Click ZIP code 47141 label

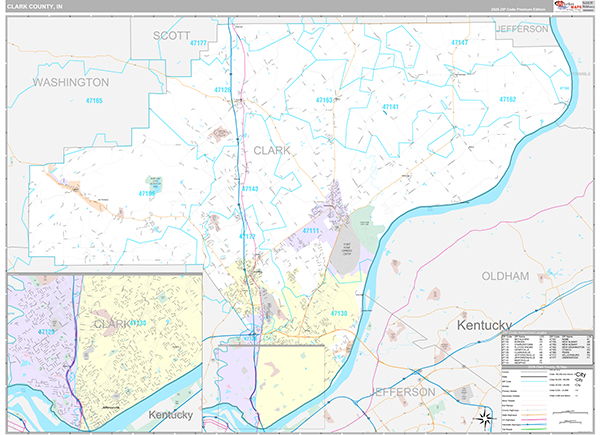(390, 106)
